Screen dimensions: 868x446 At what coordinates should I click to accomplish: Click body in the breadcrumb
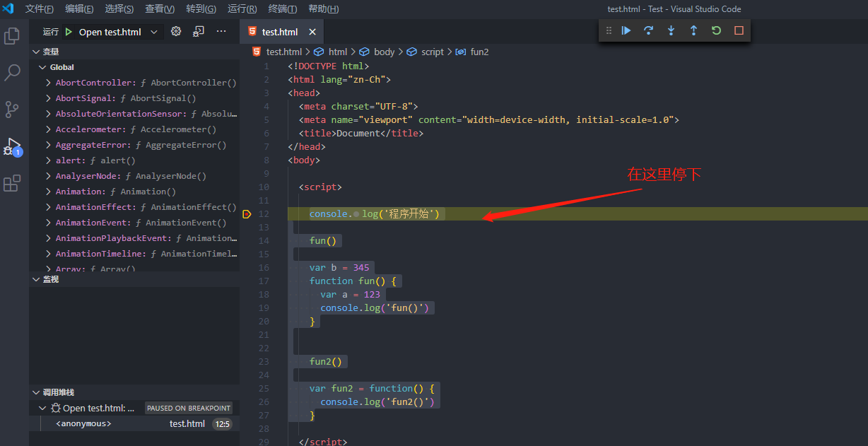[385, 52]
